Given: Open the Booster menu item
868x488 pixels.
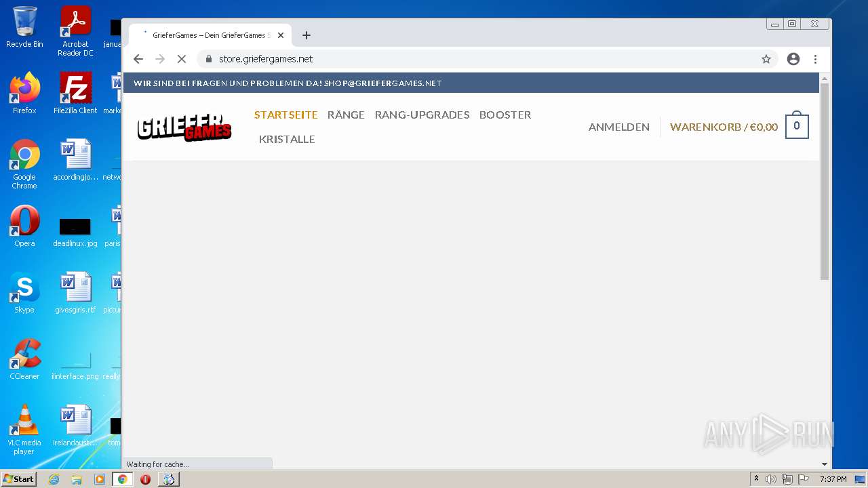Looking at the screenshot, I should point(505,115).
